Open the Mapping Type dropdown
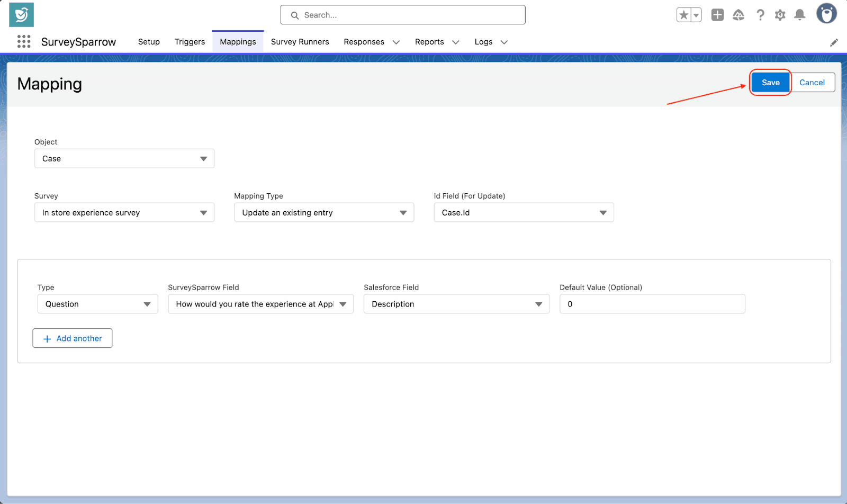Image resolution: width=847 pixels, height=504 pixels. [324, 213]
